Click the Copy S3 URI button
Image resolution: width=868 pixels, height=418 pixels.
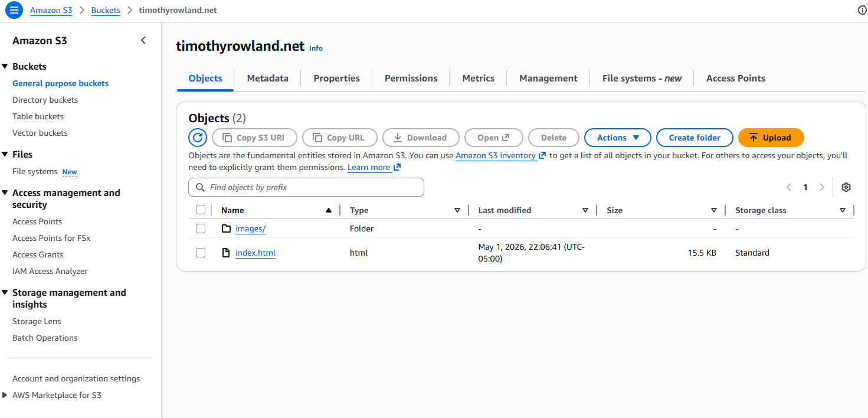coord(254,138)
